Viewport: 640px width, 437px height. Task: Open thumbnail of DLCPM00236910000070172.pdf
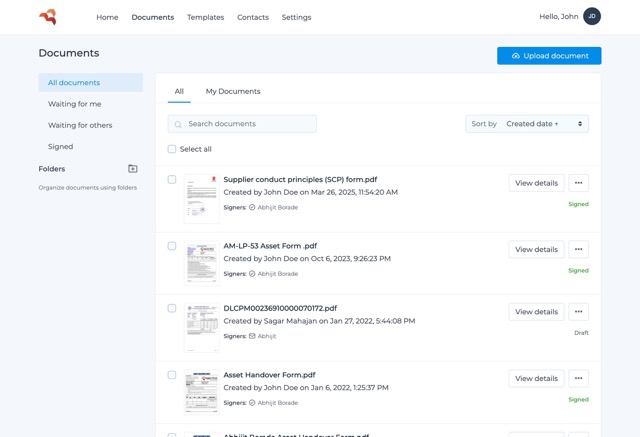202,328
